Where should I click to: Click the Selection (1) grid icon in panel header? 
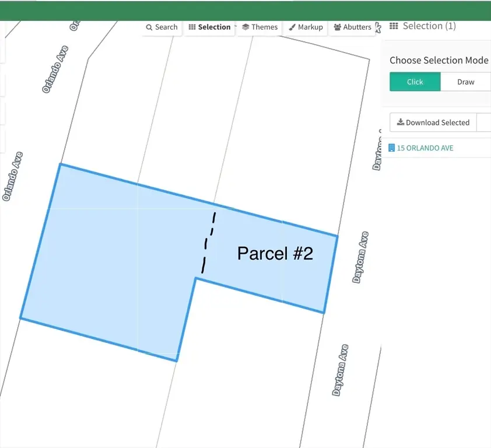pyautogui.click(x=394, y=26)
